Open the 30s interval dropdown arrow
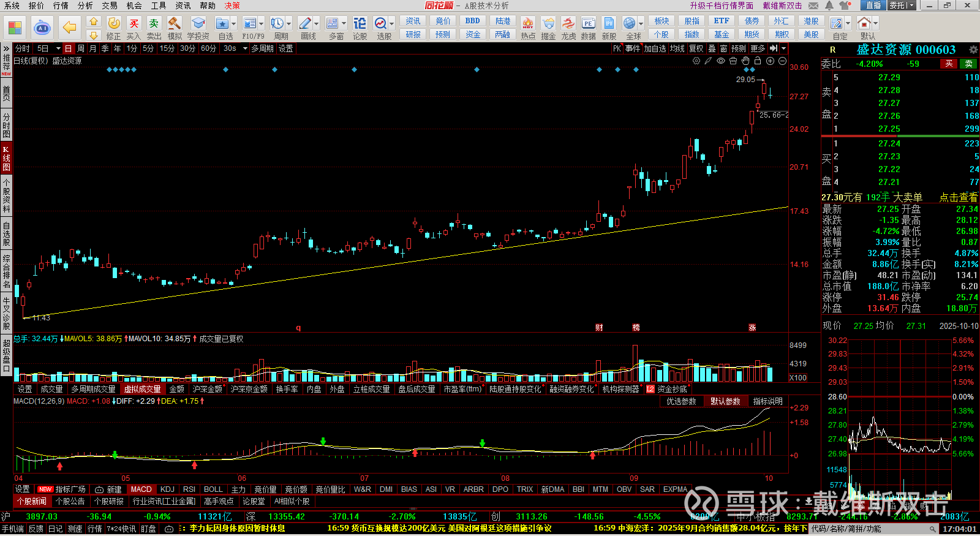The width and height of the screenshot is (980, 536). point(245,48)
